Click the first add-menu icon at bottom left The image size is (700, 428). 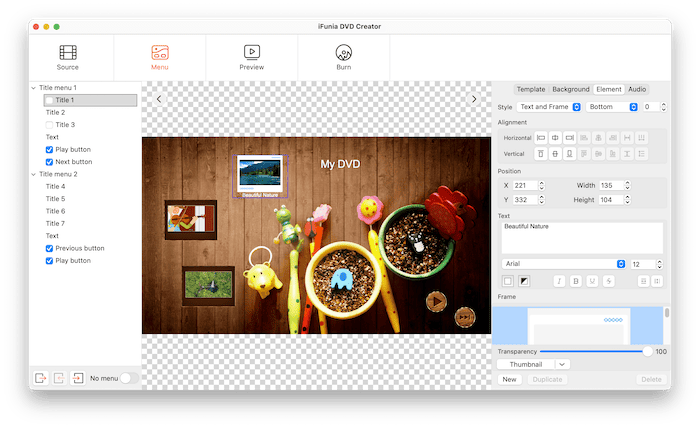coord(41,378)
